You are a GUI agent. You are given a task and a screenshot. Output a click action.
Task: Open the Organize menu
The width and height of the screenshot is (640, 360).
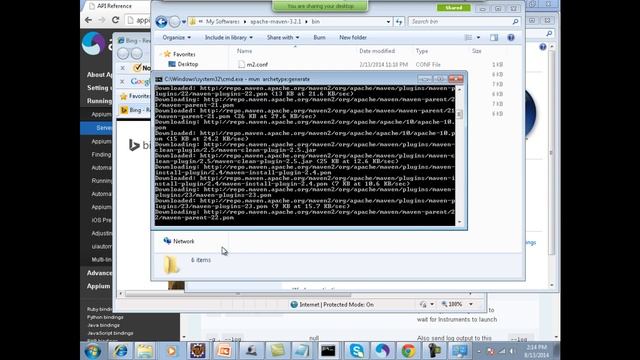click(176, 38)
